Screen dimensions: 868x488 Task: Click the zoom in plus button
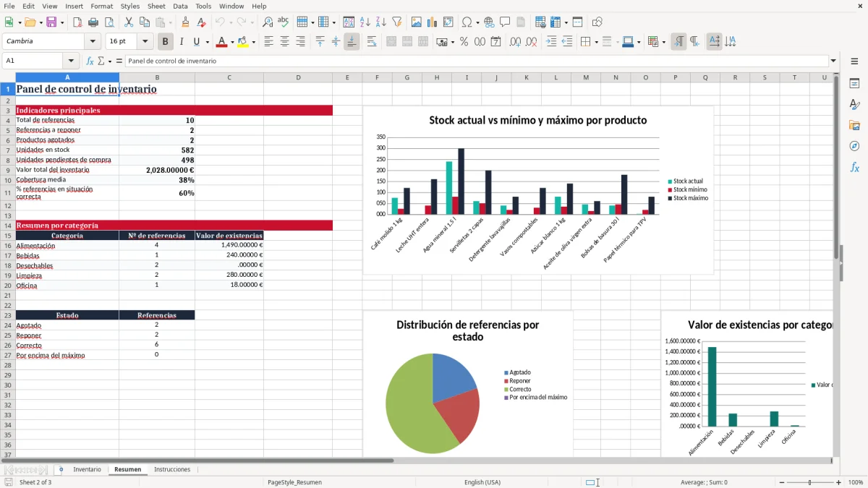click(x=838, y=482)
